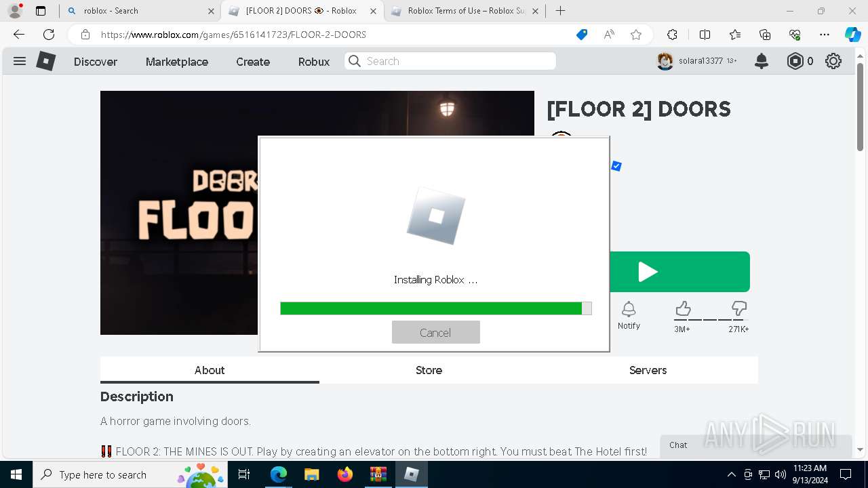
Task: Open the Copilot sidebar icon
Action: coord(852,35)
